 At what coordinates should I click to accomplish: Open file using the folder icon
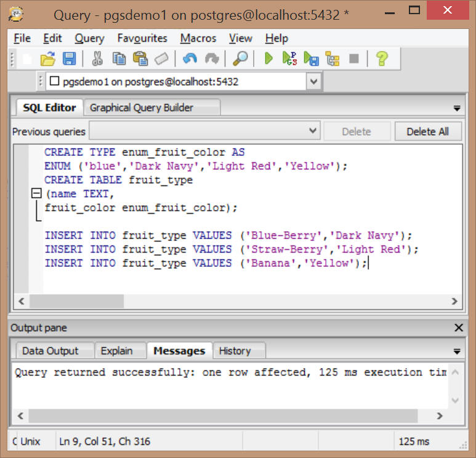pyautogui.click(x=47, y=59)
